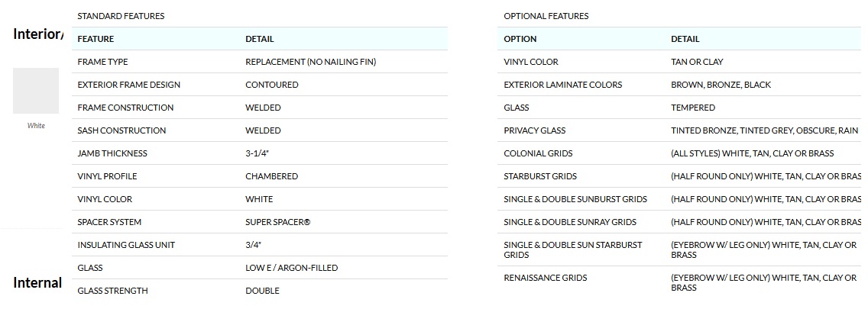Click the EXTERIOR LAMINATE COLORS option
868x309 pixels.
(x=563, y=85)
